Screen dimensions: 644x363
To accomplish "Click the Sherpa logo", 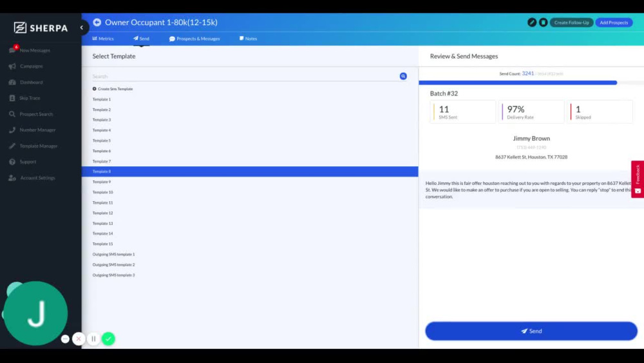I will pyautogui.click(x=41, y=28).
